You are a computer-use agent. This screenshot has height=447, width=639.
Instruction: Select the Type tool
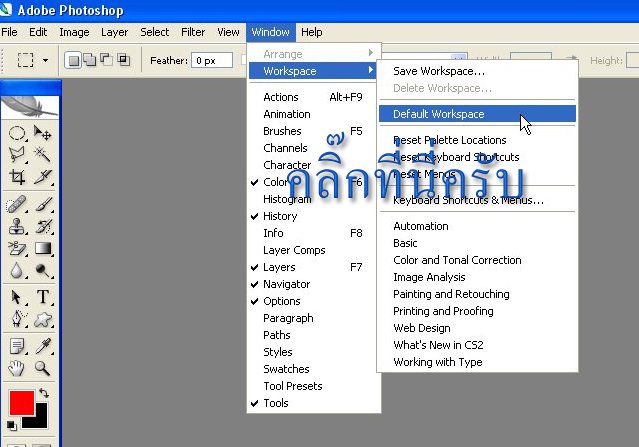coord(42,297)
